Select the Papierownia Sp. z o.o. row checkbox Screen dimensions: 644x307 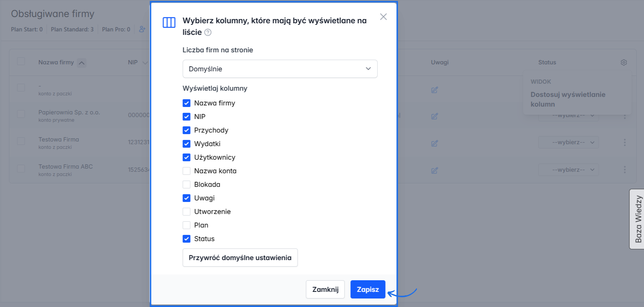pos(21,114)
